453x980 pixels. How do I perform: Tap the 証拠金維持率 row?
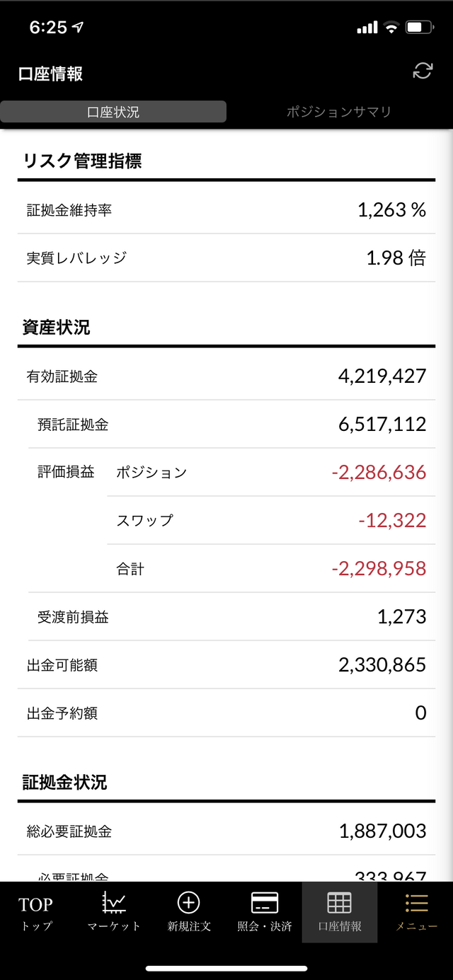coord(226,209)
